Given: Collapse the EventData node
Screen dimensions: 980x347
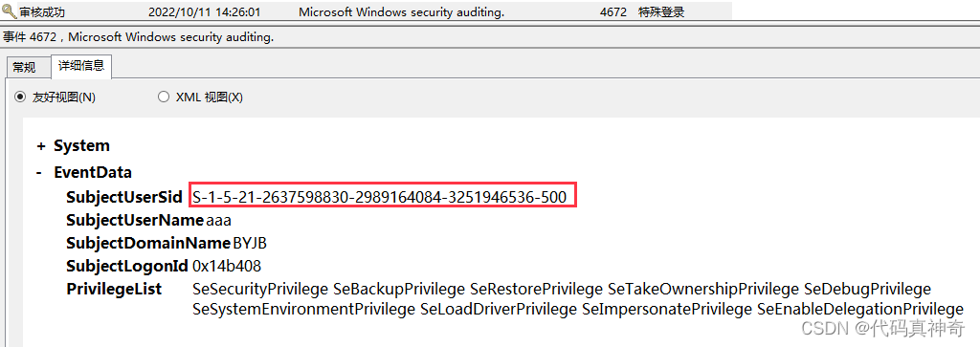Looking at the screenshot, I should pos(41,173).
